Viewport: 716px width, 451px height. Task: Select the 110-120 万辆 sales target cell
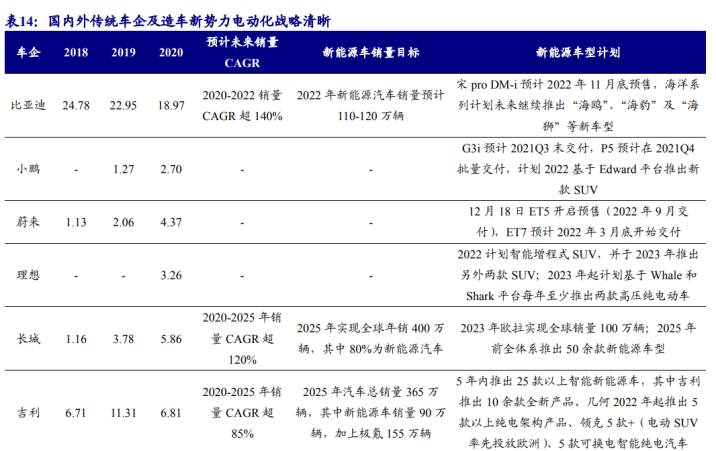pyautogui.click(x=371, y=105)
